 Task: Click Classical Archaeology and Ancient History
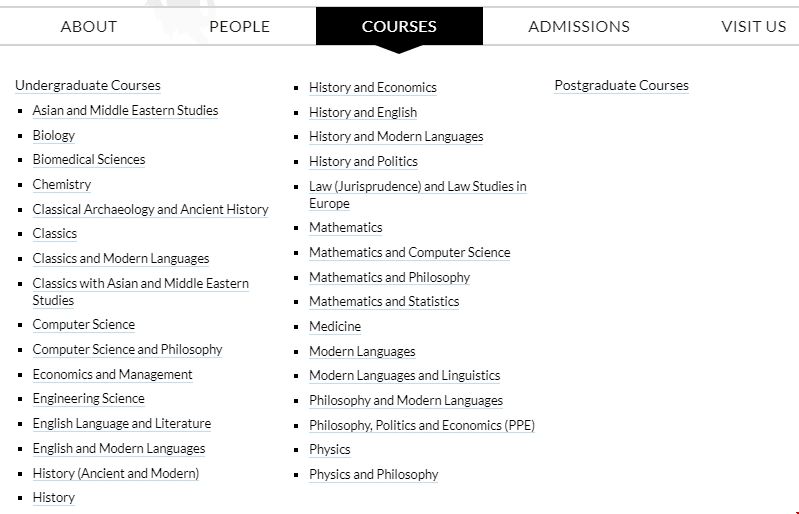[150, 210]
